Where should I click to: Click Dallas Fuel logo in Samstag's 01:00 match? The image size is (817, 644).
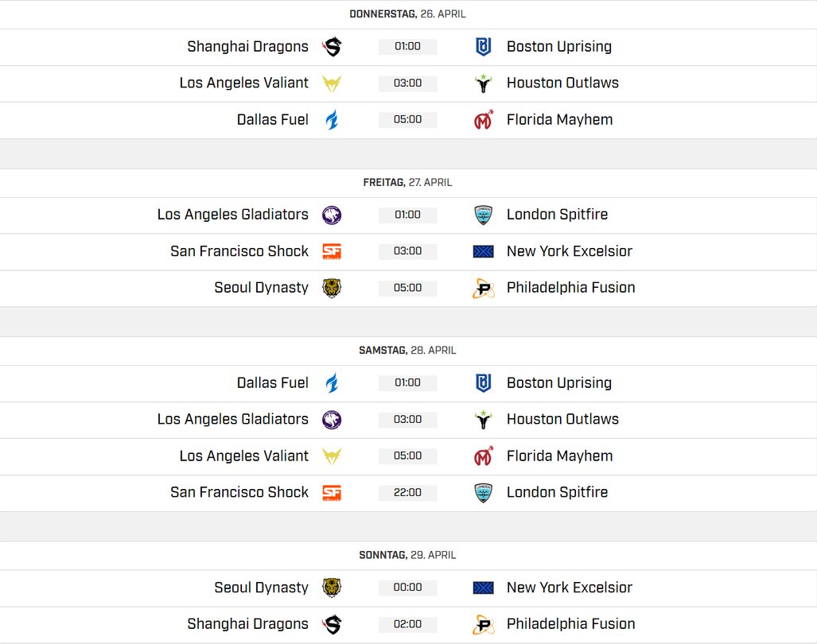point(332,383)
